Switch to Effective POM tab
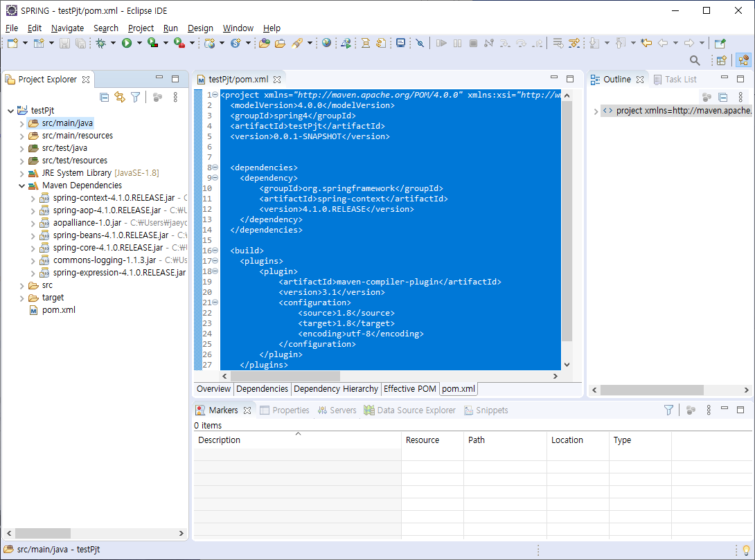This screenshot has width=755, height=560. (x=410, y=389)
